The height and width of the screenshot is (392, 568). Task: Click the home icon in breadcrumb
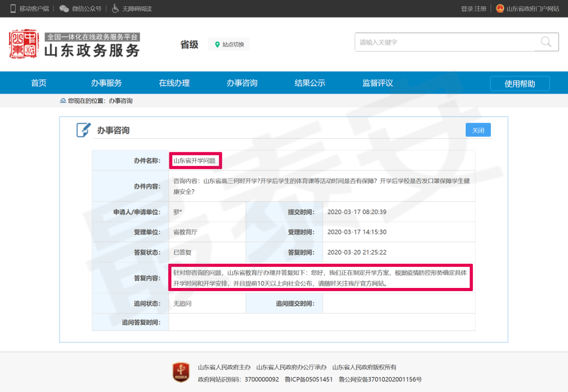[x=63, y=100]
